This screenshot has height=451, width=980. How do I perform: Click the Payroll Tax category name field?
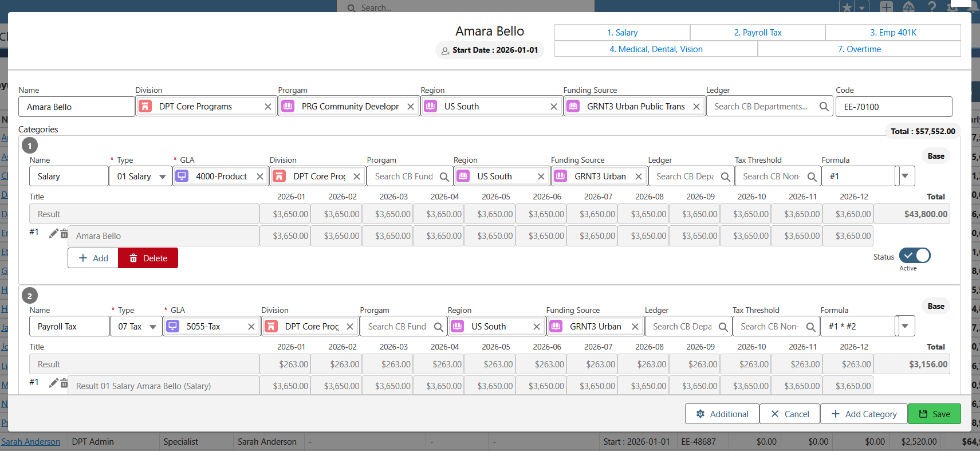point(69,327)
